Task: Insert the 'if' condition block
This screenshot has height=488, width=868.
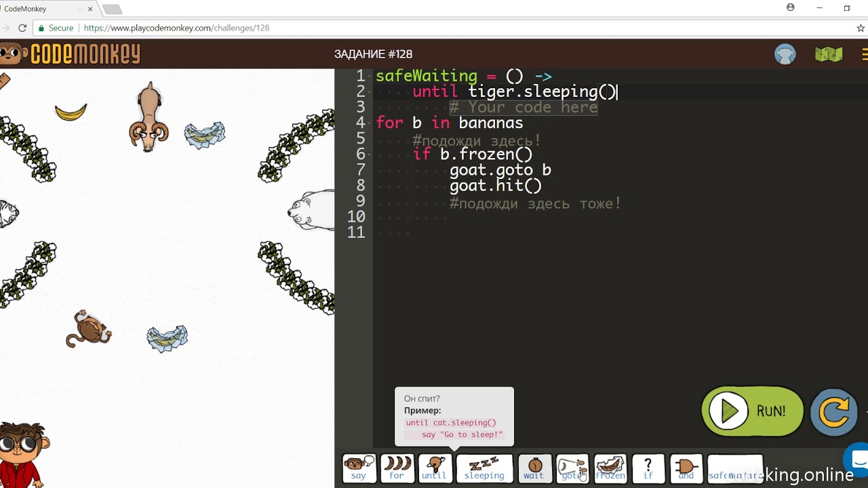Action: click(x=648, y=468)
